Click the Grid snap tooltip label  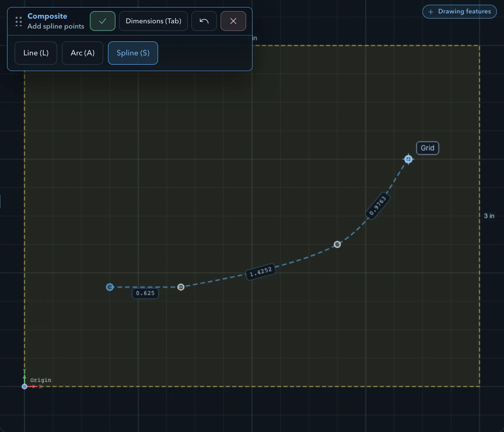pos(428,148)
